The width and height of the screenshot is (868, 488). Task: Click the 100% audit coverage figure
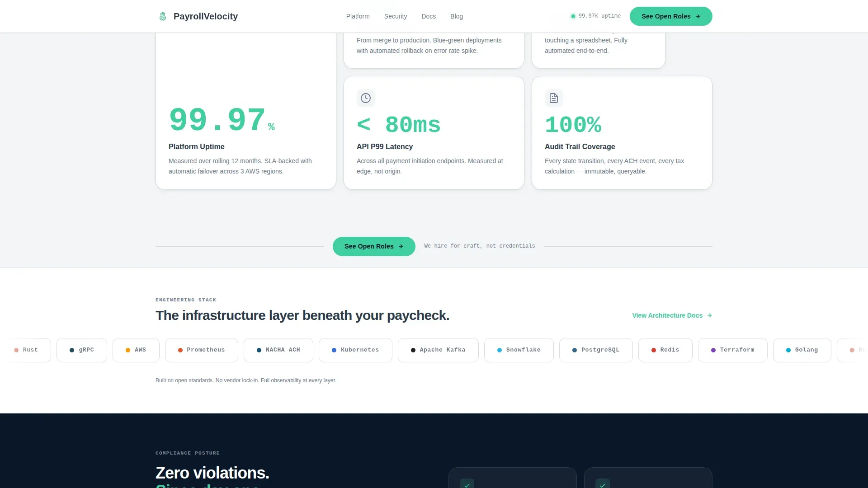[x=573, y=125]
